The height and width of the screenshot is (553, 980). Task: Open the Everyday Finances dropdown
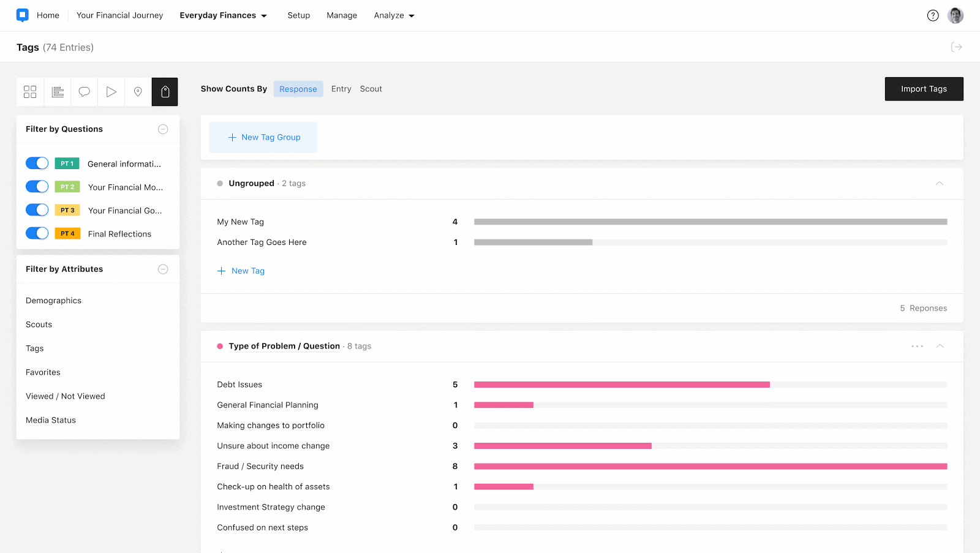click(x=224, y=15)
